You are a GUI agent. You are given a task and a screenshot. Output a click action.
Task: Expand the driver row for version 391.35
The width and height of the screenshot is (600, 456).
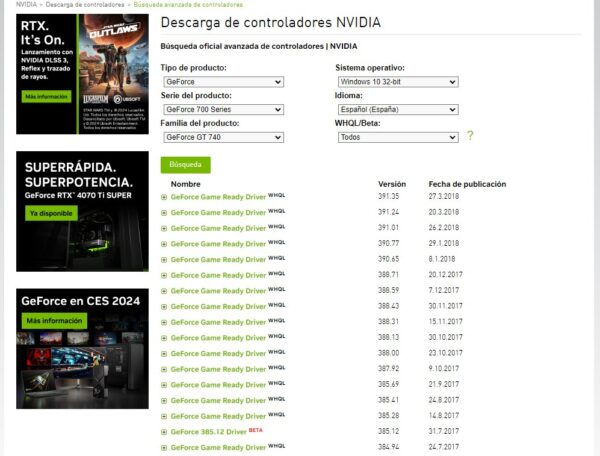click(164, 197)
